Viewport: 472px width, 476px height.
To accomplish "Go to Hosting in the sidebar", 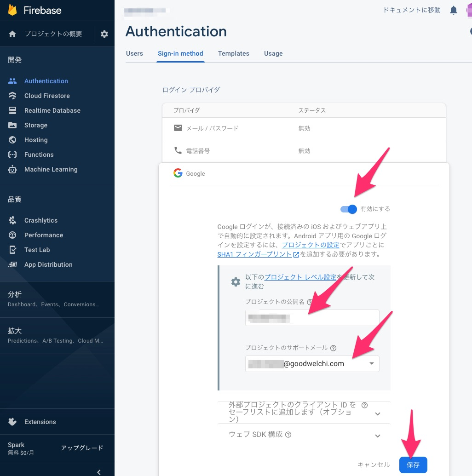I will pyautogui.click(x=36, y=140).
